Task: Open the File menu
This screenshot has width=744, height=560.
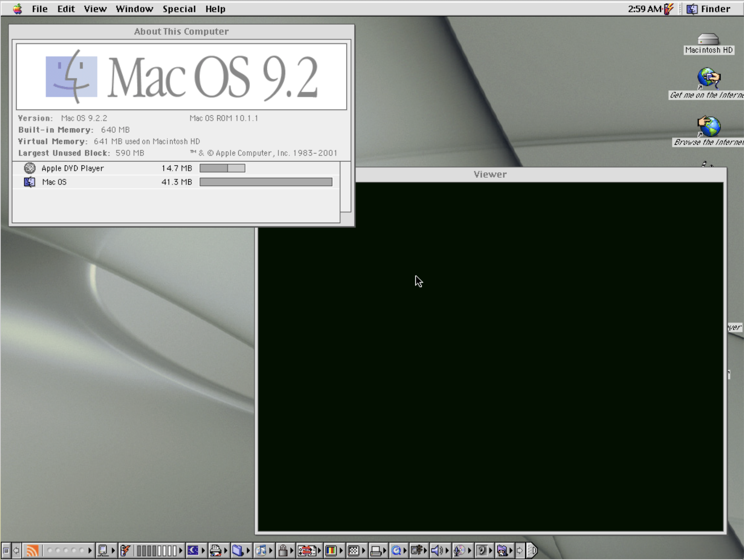Action: 40,9
